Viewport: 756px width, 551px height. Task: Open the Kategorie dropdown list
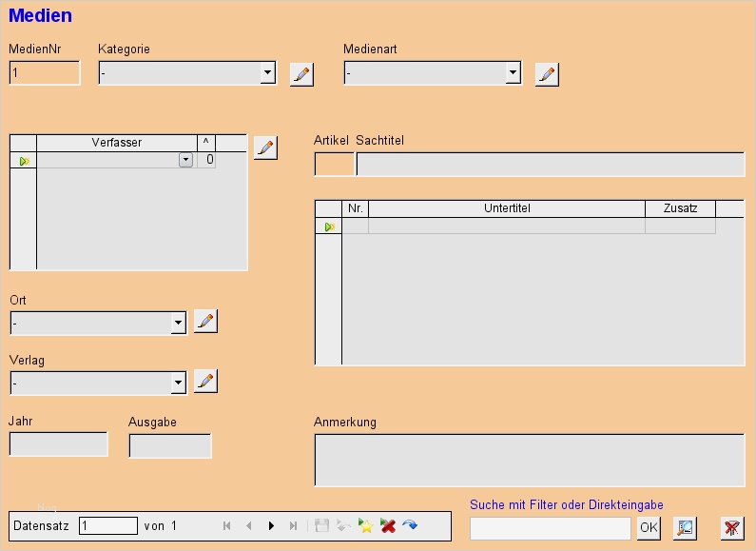tap(267, 73)
